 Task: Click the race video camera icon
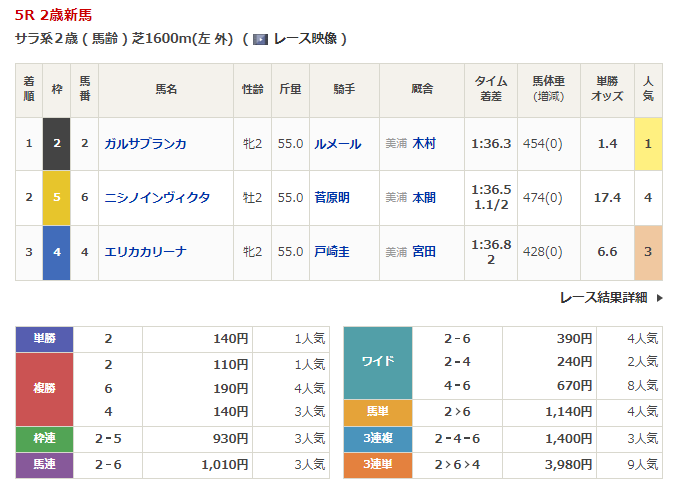(x=260, y=39)
